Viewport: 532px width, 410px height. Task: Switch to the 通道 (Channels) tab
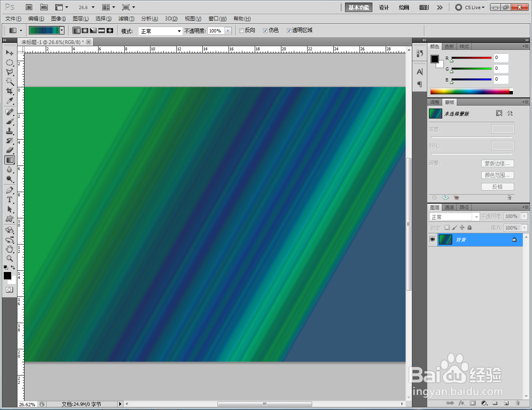(x=449, y=207)
